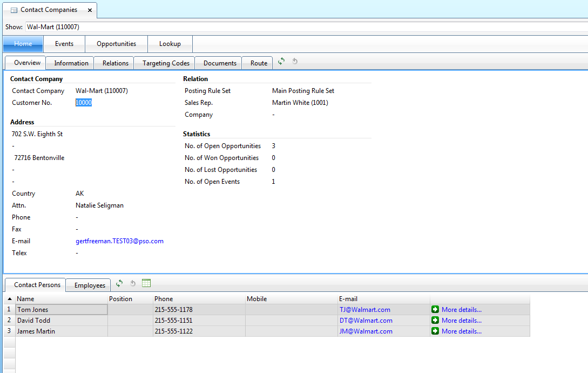This screenshot has width=588, height=373.
Task: Click the green arrow icon in Tom Jones row
Action: (x=435, y=310)
